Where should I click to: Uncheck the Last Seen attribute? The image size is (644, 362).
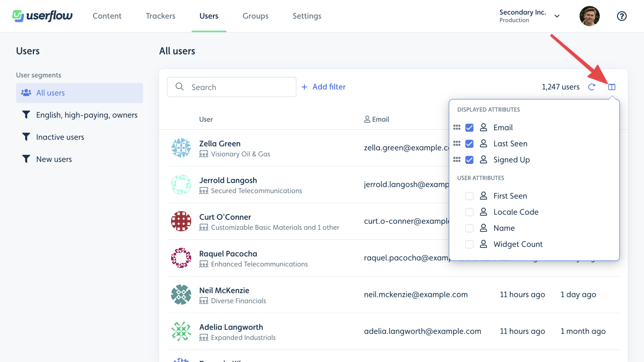[469, 144]
